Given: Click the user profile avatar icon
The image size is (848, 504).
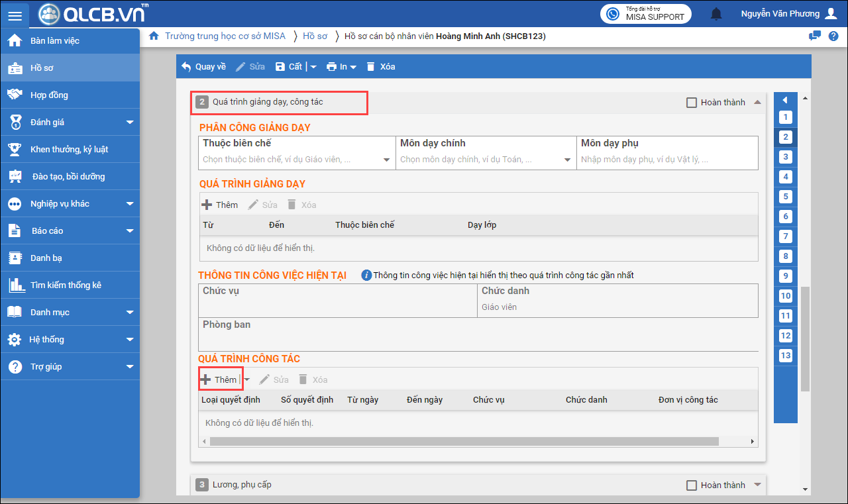Looking at the screenshot, I should (x=831, y=14).
